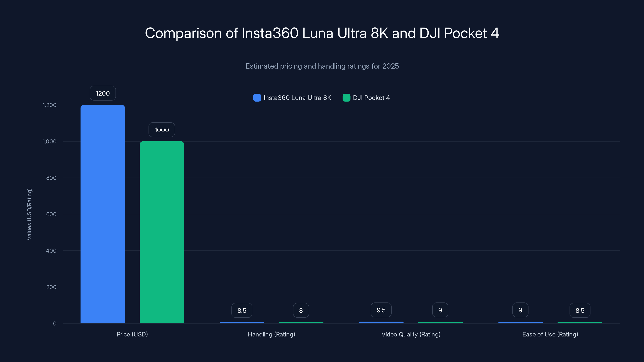Image resolution: width=644 pixels, height=362 pixels.
Task: Click the 1,200 y-axis tick label
Action: [50, 105]
